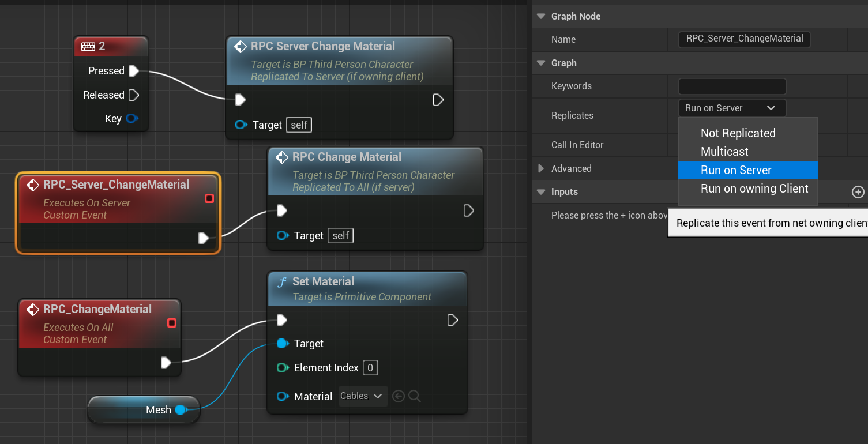This screenshot has height=444, width=868.
Task: Click the RPC_ChangeMaterial event icon
Action: pos(33,310)
